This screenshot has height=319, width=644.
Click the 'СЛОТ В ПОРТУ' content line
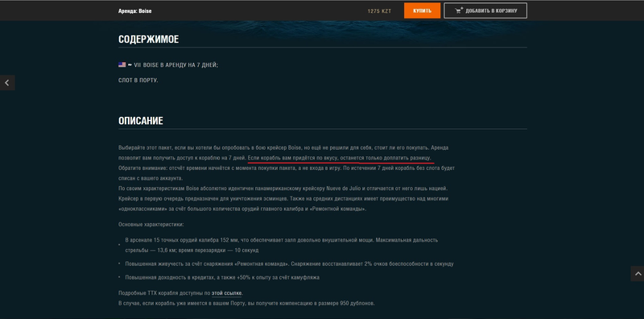138,81
